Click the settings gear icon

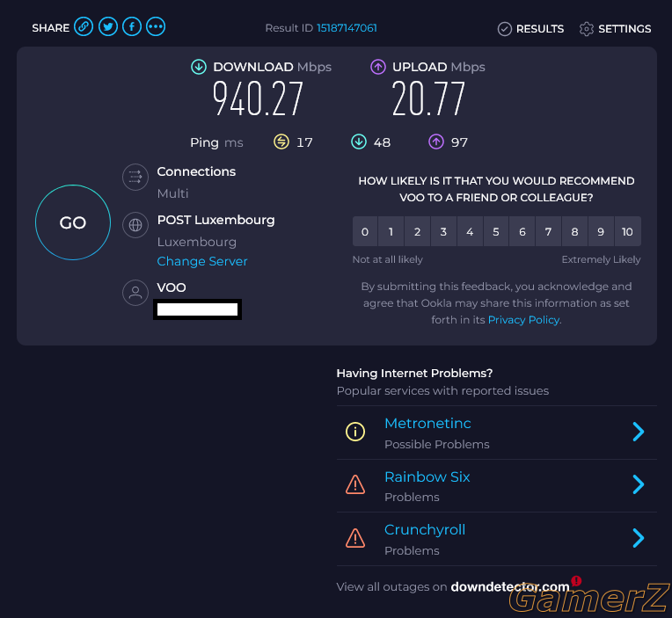coord(587,29)
